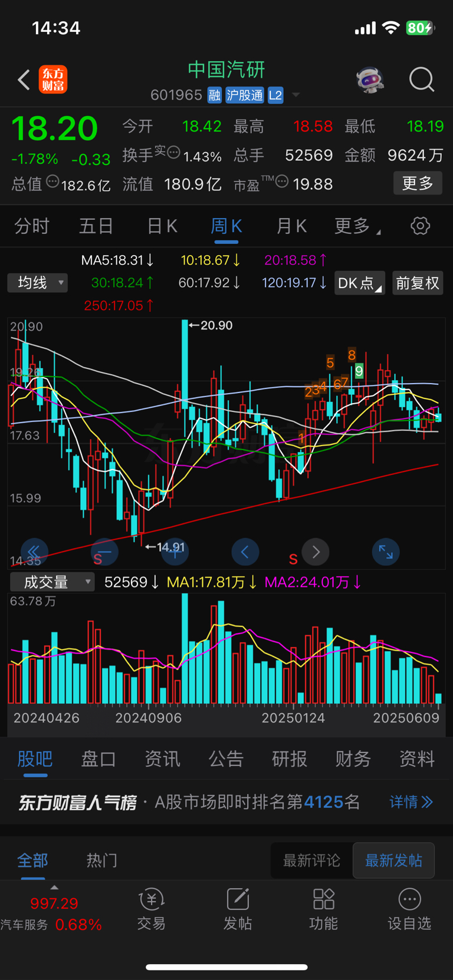Image resolution: width=453 pixels, height=980 pixels.
Task: Tap info icon next to 市盈TTM
Action: click(x=282, y=182)
